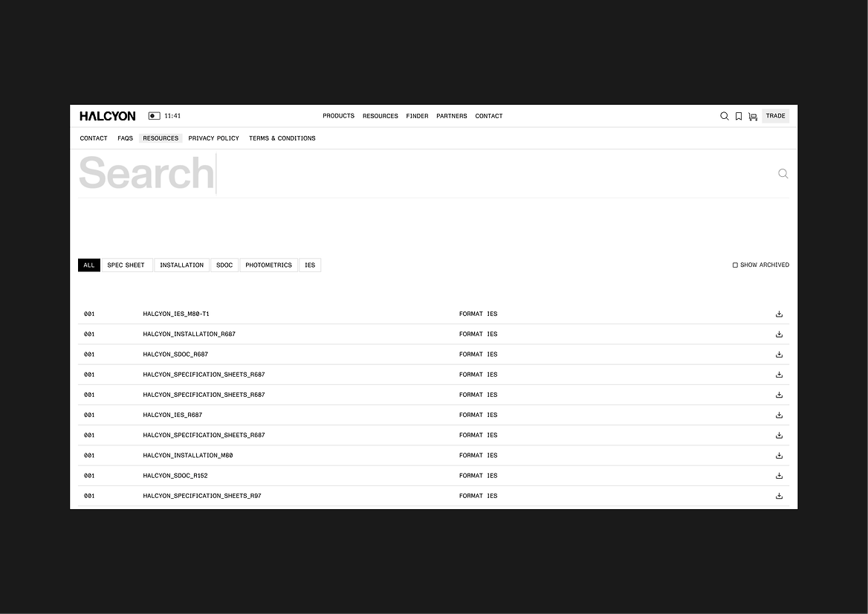The image size is (868, 614).
Task: Open Products in top navigation
Action: [338, 116]
